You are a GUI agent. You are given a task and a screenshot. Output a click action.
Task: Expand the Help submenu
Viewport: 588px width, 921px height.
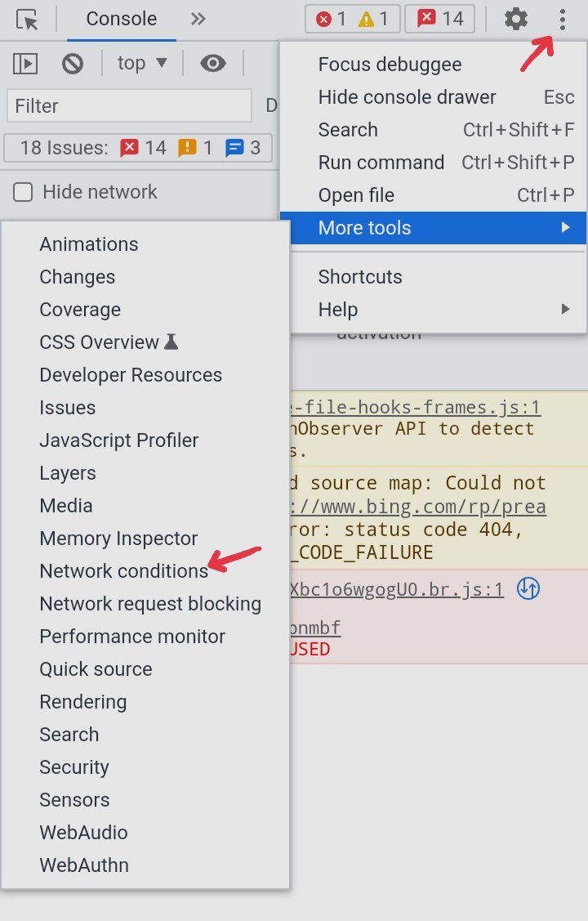pos(337,309)
